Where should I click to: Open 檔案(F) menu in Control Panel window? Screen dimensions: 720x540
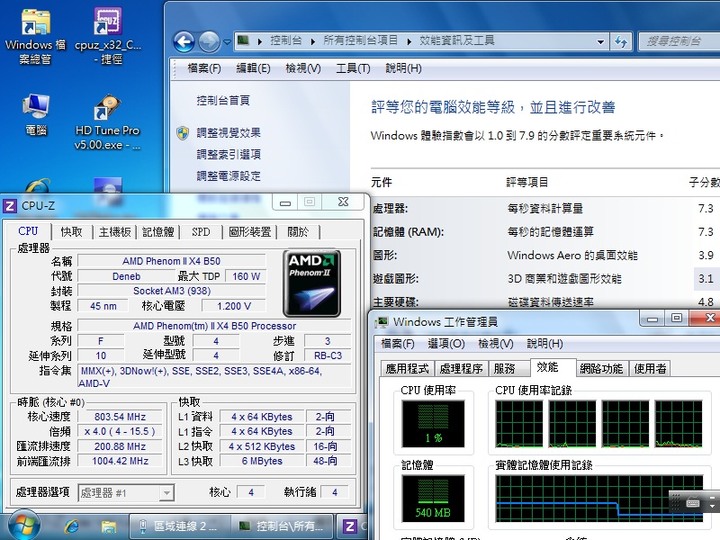pos(204,69)
